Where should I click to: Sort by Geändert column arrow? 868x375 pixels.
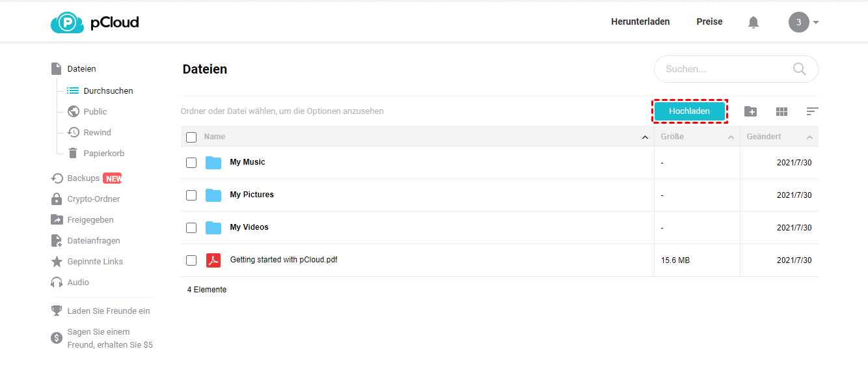click(809, 137)
